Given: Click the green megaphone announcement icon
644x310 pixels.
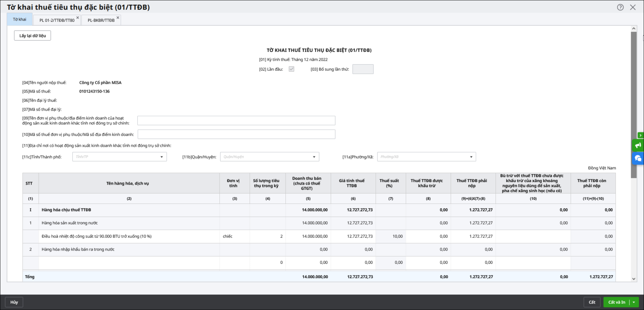Looking at the screenshot, I should point(638,145).
